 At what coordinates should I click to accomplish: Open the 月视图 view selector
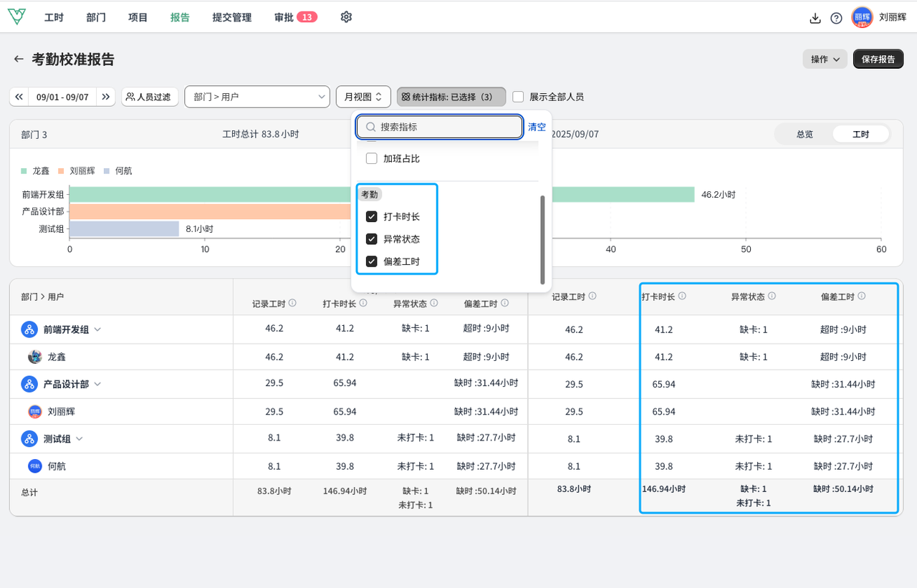(363, 97)
